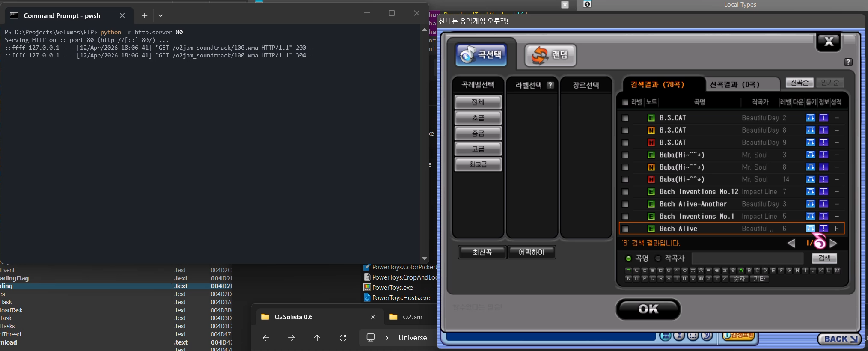Image resolution: width=868 pixels, height=351 pixels.
Task: Expand the breadcrumb chevron before Universe
Action: 387,338
